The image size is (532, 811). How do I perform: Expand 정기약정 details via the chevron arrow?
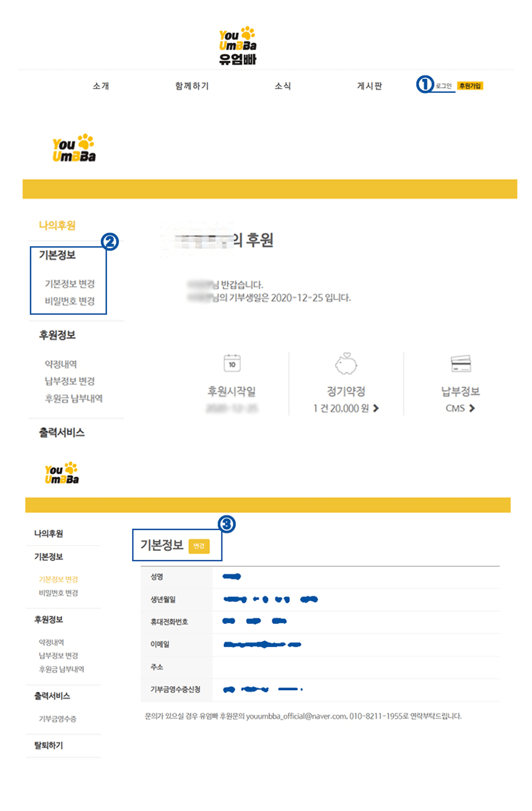[377, 408]
